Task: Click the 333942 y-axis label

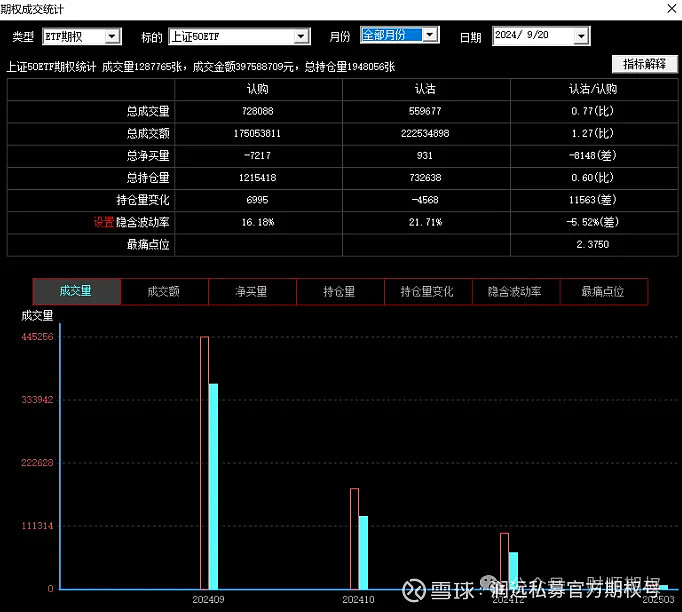Action: point(37,400)
